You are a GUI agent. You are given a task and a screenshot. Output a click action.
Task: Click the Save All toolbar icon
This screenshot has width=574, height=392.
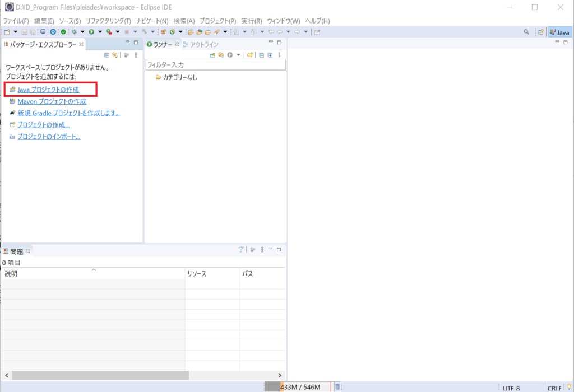click(x=33, y=32)
